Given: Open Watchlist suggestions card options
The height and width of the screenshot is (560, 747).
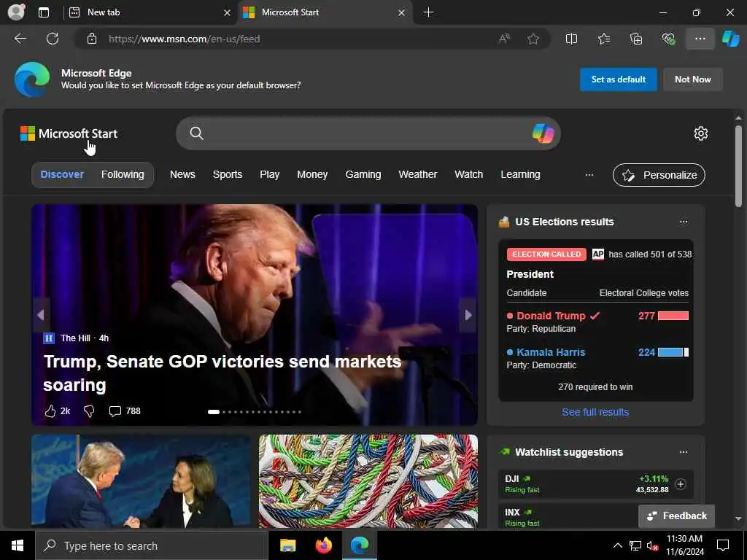Looking at the screenshot, I should point(684,452).
